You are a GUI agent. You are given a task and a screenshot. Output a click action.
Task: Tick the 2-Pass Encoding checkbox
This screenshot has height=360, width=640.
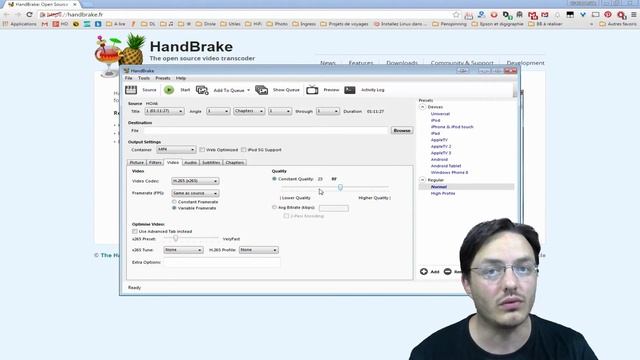[286, 216]
